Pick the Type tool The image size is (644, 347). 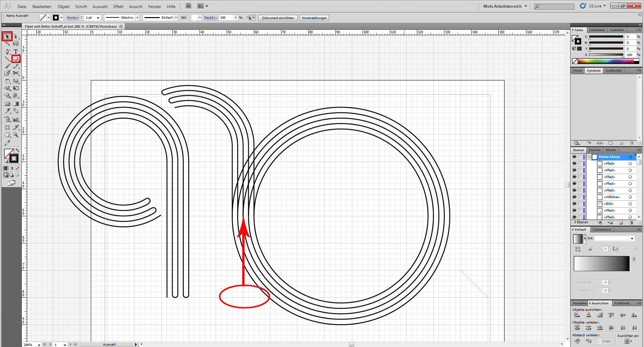tap(16, 51)
